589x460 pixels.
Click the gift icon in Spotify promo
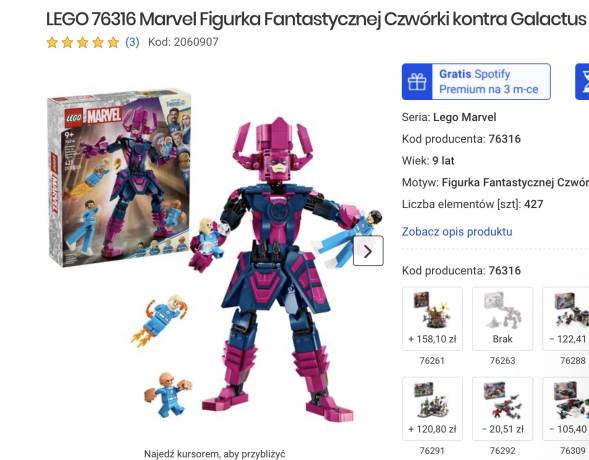click(417, 82)
